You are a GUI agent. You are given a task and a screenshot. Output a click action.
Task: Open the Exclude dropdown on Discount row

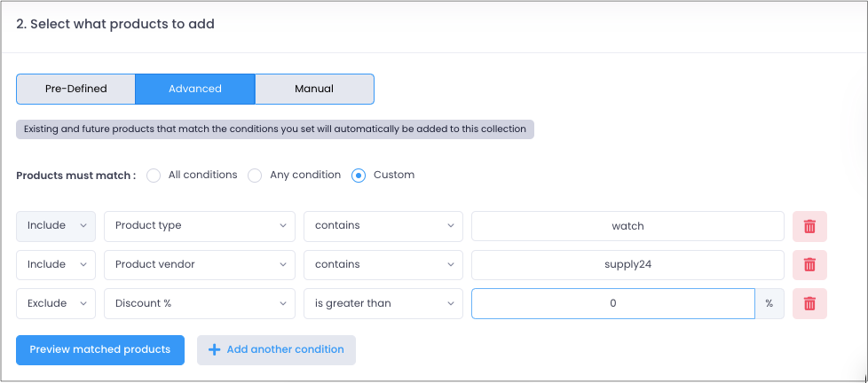(56, 303)
